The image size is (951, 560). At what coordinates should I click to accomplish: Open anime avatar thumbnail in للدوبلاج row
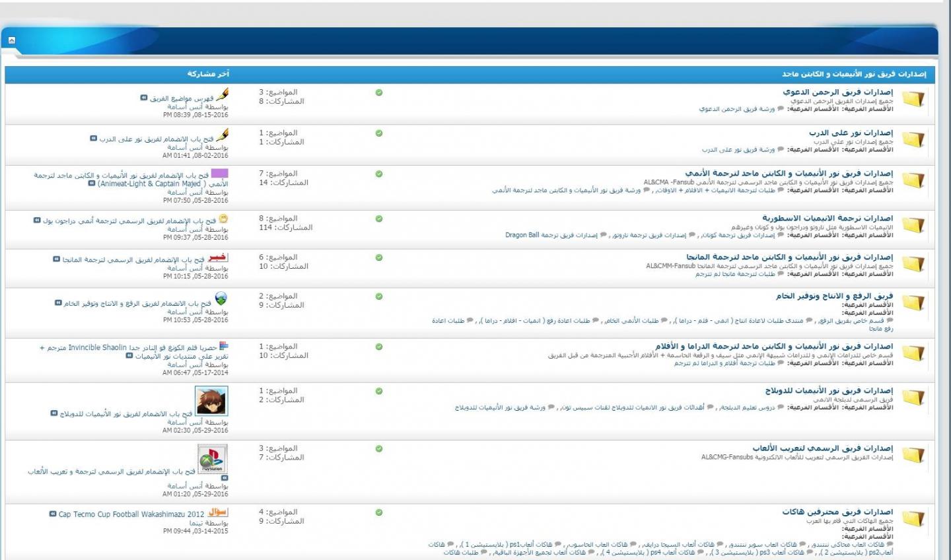pyautogui.click(x=211, y=402)
